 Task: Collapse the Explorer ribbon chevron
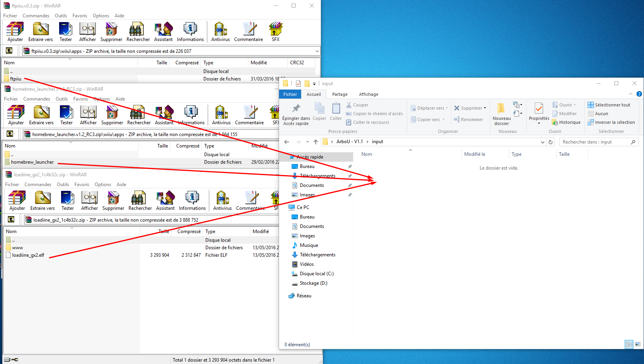631,94
